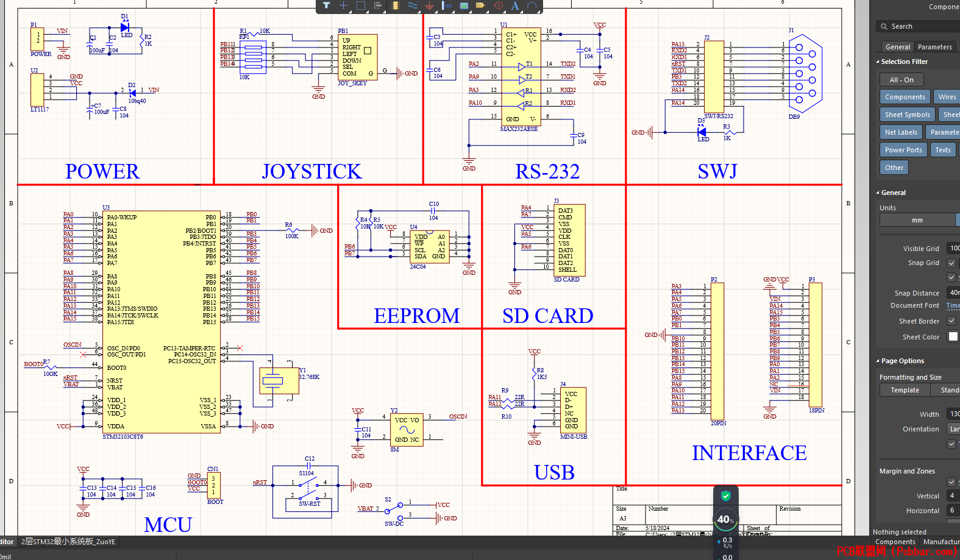Select the Place Wire tool
960x560 pixels.
click(x=412, y=5)
